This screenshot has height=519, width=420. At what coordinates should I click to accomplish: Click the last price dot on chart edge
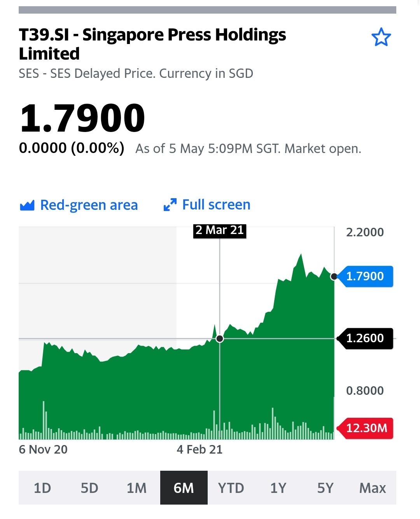[x=334, y=276]
